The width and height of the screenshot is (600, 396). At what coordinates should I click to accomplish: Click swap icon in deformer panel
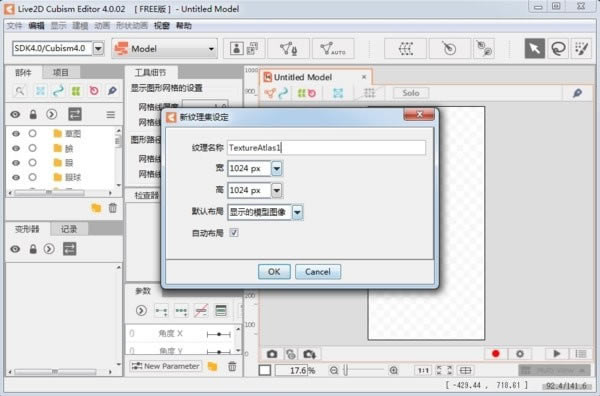69,249
